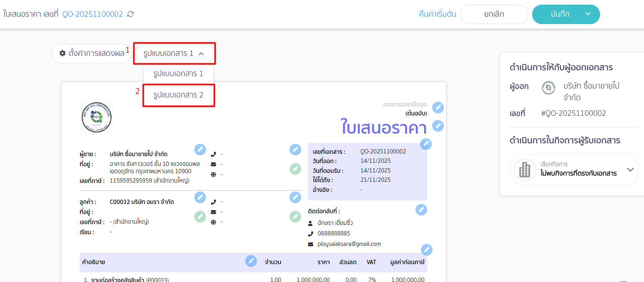The image size is (644, 282).
Task: Click green pencil beside the customer email row
Action: click(x=295, y=217)
